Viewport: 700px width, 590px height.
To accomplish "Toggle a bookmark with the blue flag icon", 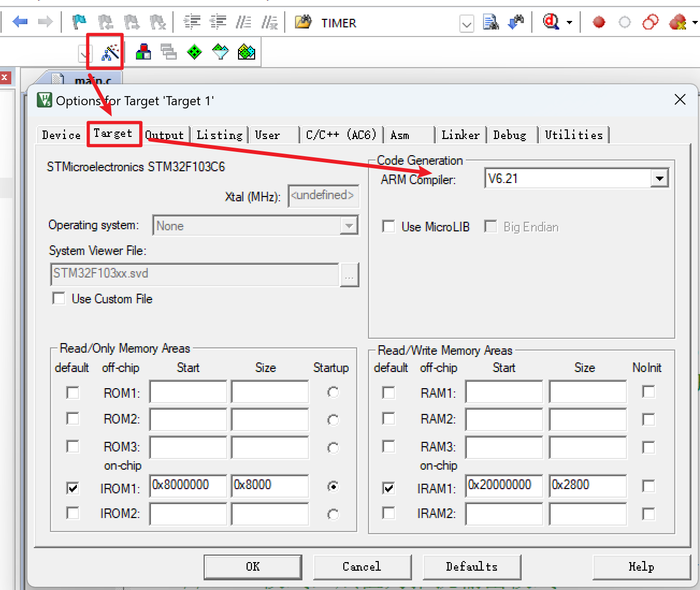I will 79,22.
